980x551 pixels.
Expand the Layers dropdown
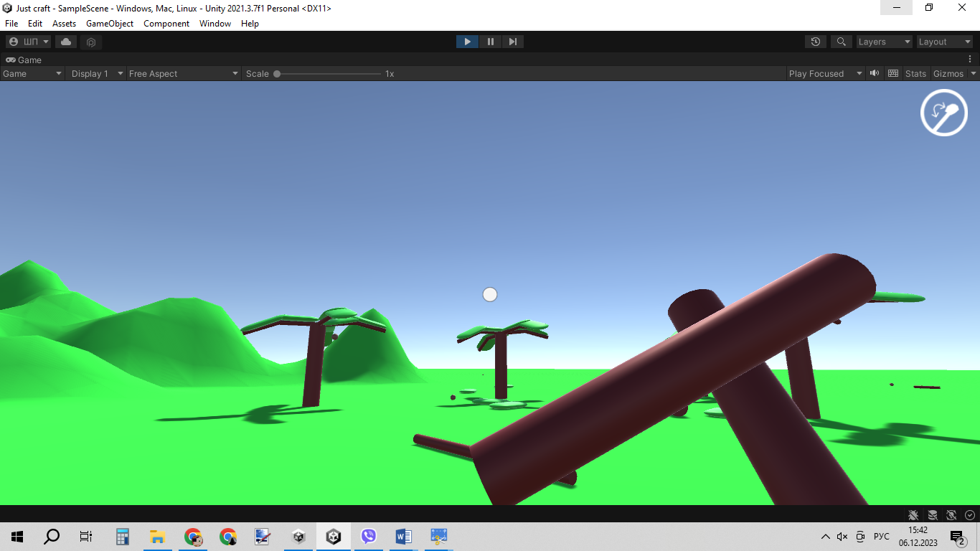(884, 42)
